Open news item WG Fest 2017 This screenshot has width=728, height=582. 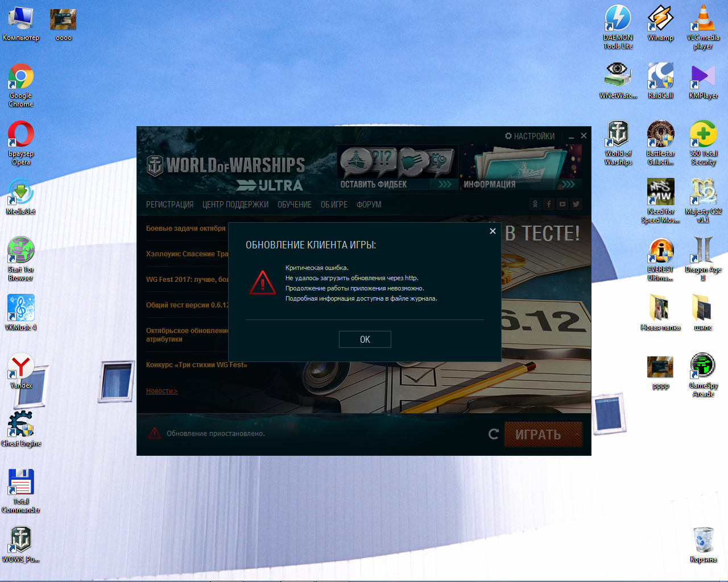pos(187,280)
